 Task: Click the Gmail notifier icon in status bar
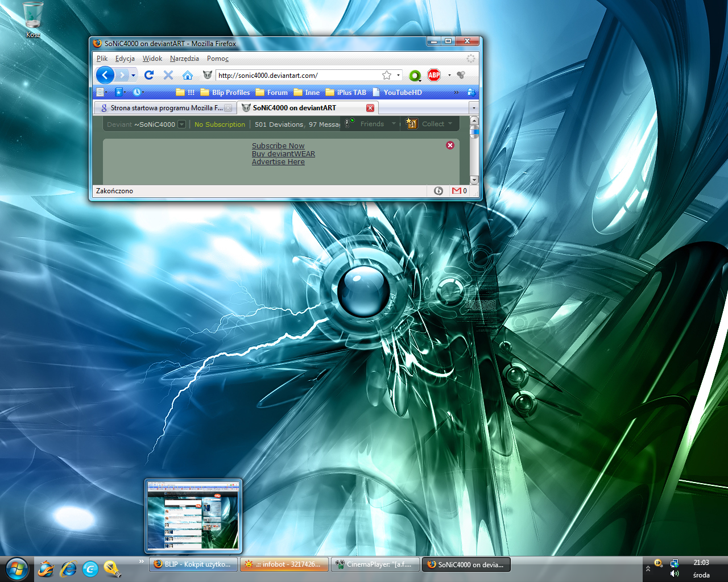pyautogui.click(x=457, y=191)
